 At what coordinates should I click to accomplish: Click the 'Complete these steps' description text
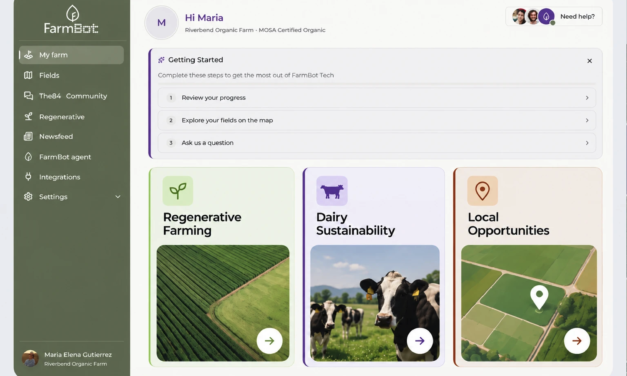246,75
